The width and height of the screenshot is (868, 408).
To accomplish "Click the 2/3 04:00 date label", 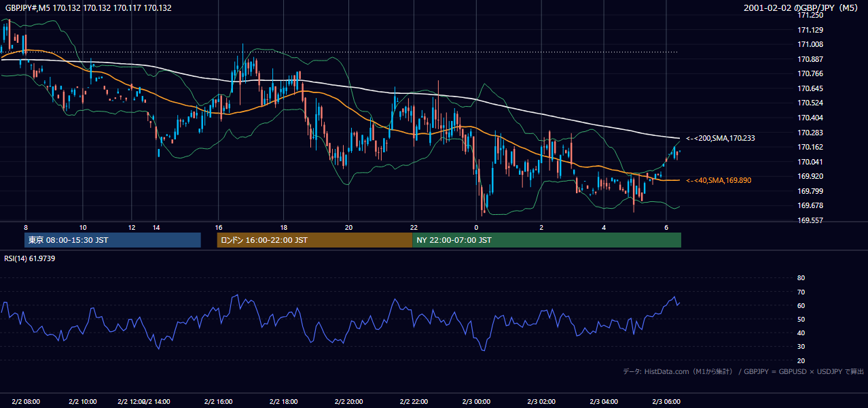I will coord(604,401).
